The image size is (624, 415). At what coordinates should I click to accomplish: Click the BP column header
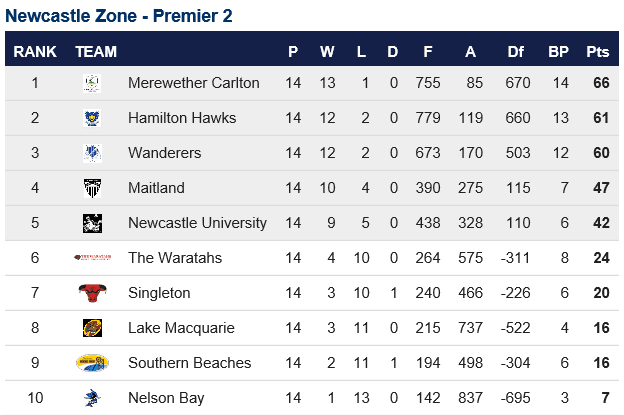pos(558,52)
